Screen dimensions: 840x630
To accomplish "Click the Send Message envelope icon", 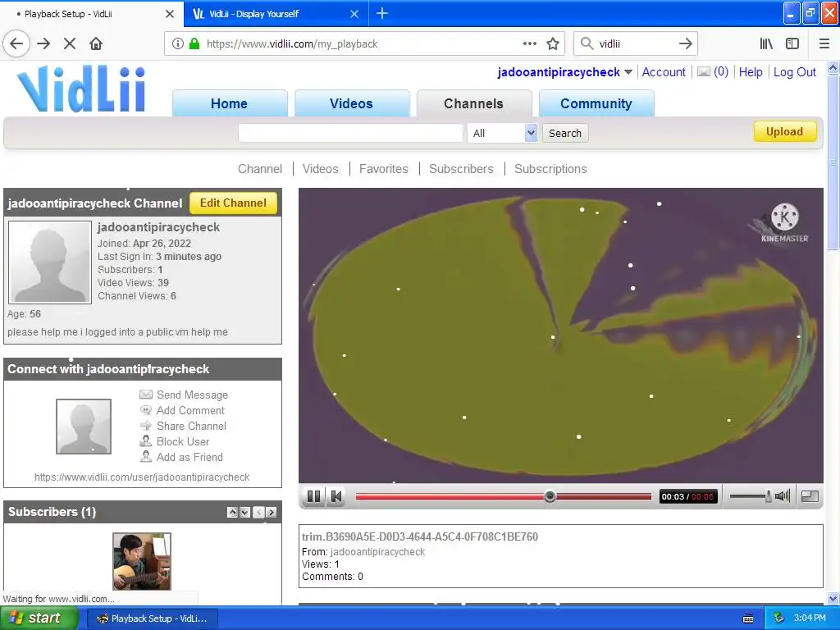I will pyautogui.click(x=146, y=395).
